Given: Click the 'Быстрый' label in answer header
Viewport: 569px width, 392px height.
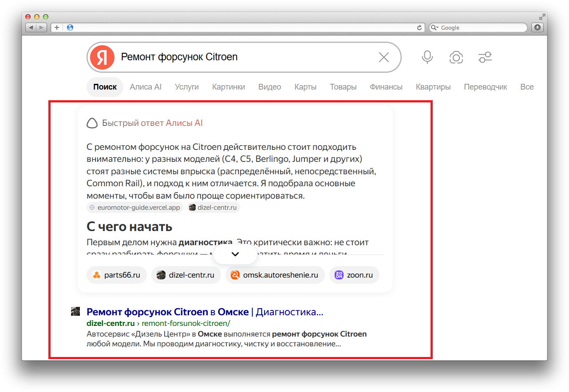Looking at the screenshot, I should tap(120, 123).
